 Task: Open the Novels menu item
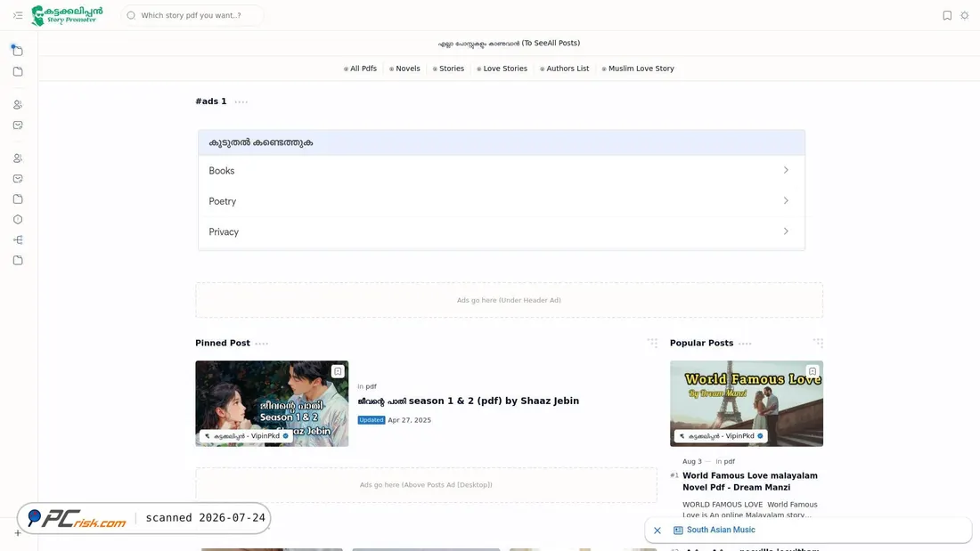click(404, 69)
